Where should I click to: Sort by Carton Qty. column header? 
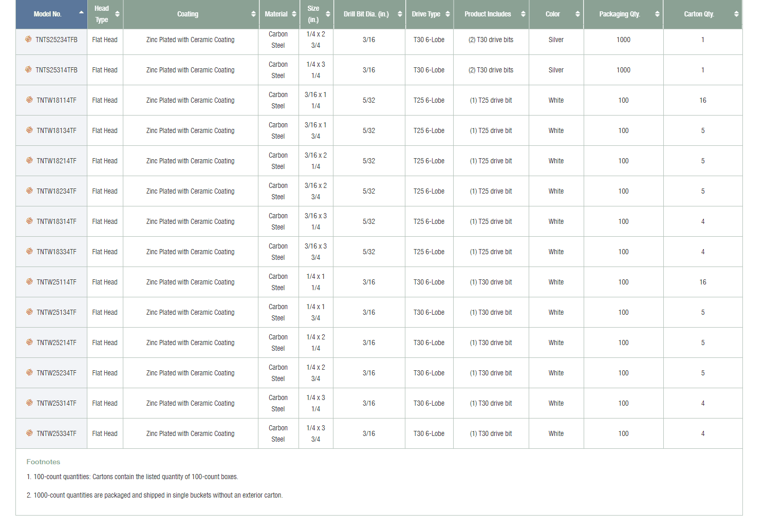[x=702, y=14]
